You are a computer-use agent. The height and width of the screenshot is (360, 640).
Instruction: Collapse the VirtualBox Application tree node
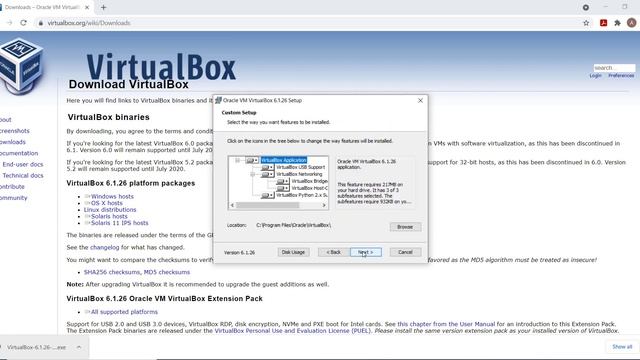(238, 160)
